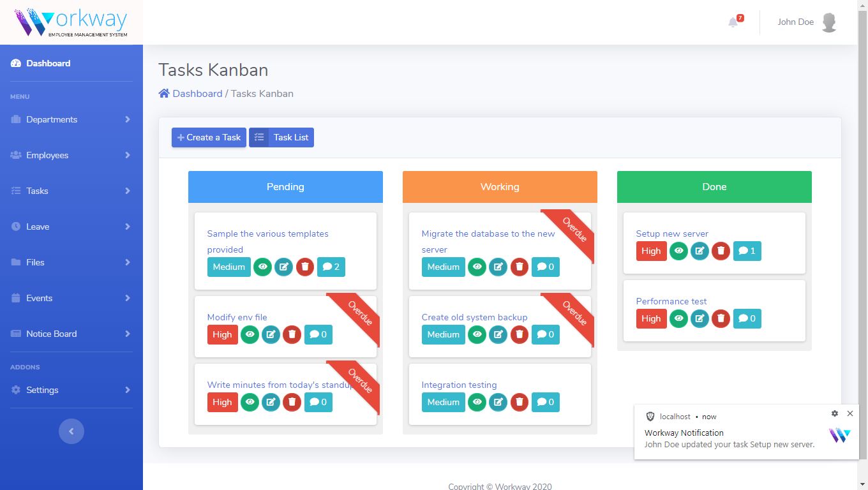Open comments on 'Setup new server' task
This screenshot has height=490, width=868.
747,251
